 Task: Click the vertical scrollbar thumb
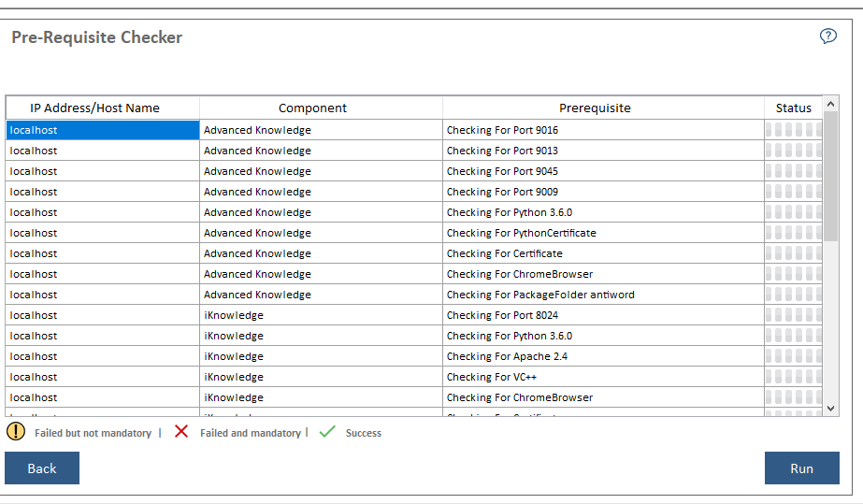point(831,178)
